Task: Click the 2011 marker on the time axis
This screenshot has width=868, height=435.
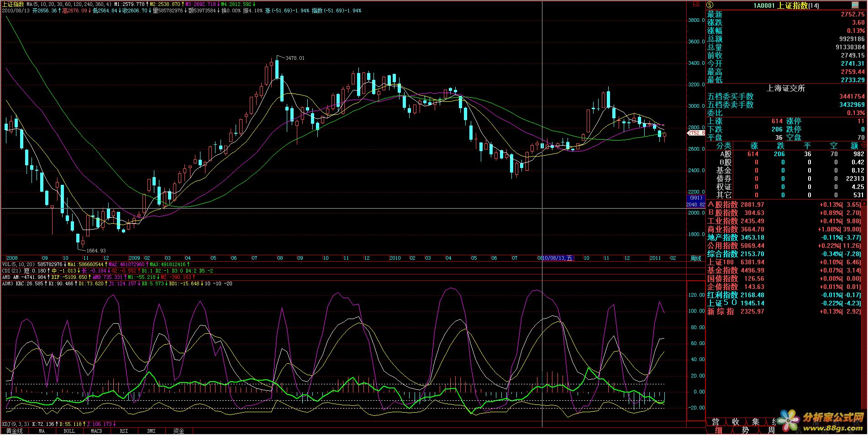Action: coord(655,258)
